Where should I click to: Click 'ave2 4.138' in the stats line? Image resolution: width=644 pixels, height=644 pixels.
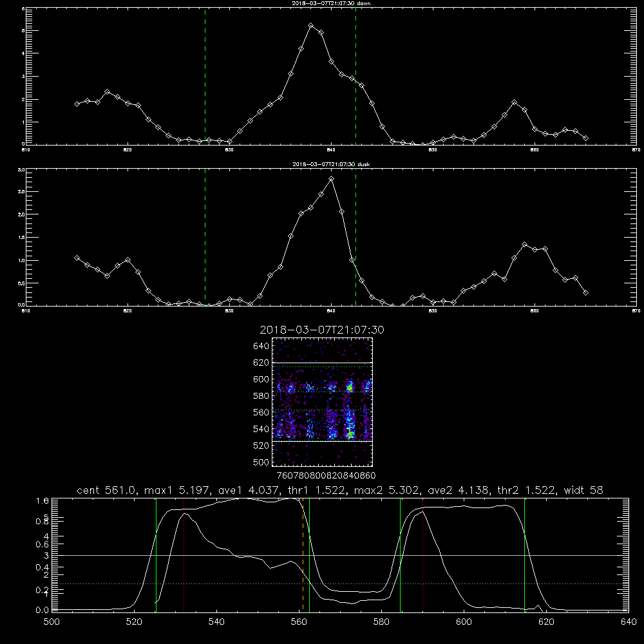click(x=459, y=490)
